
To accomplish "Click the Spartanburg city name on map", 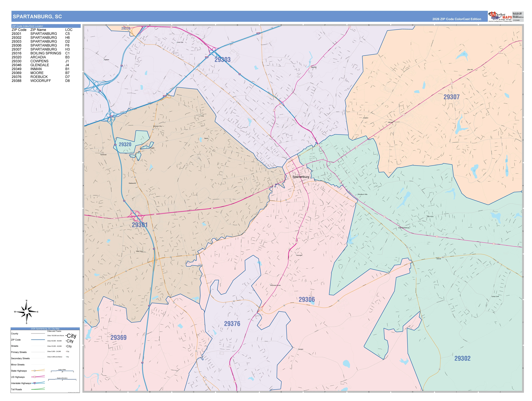I will tap(301, 177).
